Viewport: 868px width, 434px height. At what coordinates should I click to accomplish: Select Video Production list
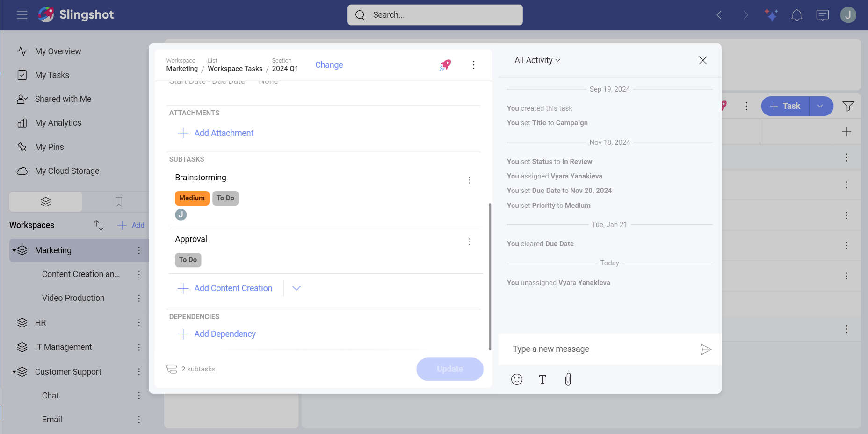pos(73,298)
